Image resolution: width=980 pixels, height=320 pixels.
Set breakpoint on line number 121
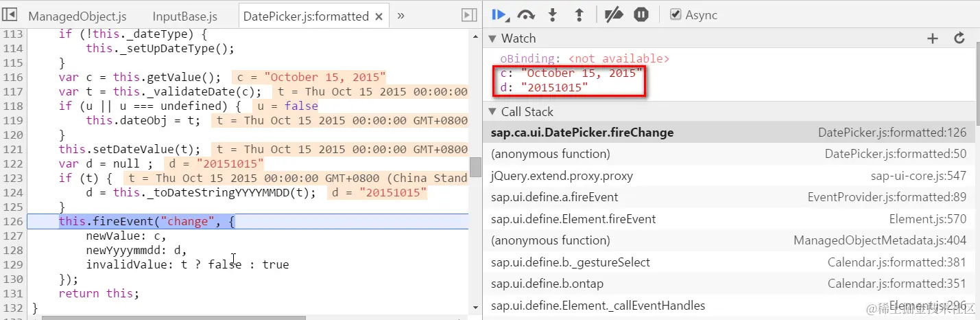[x=12, y=149]
